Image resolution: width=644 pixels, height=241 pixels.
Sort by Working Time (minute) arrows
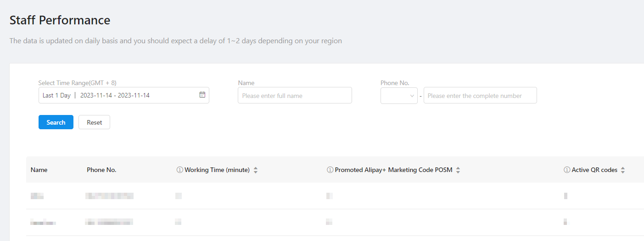coord(256,170)
